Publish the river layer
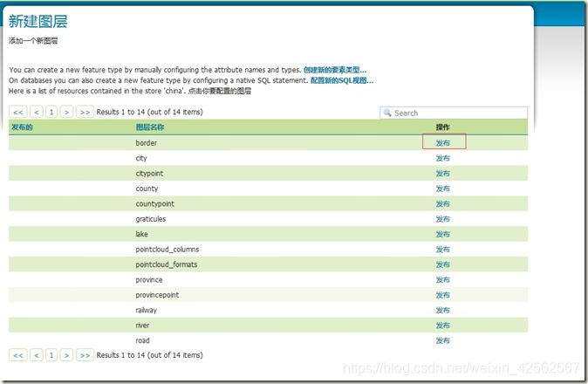Image resolution: width=588 pixels, height=384 pixels. [443, 326]
